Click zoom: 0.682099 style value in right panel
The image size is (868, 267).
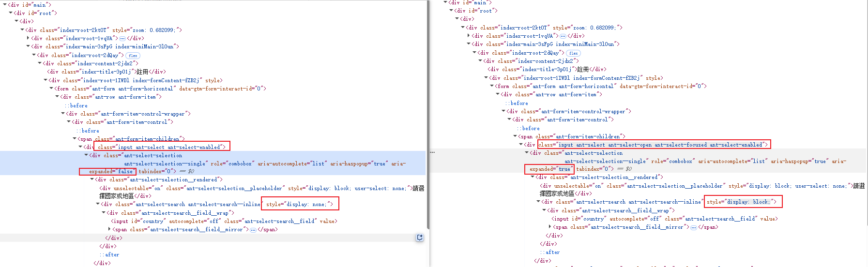(x=597, y=28)
